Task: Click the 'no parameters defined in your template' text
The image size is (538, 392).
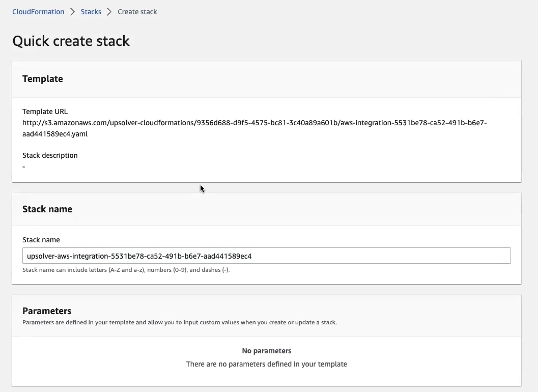Action: tap(266, 364)
